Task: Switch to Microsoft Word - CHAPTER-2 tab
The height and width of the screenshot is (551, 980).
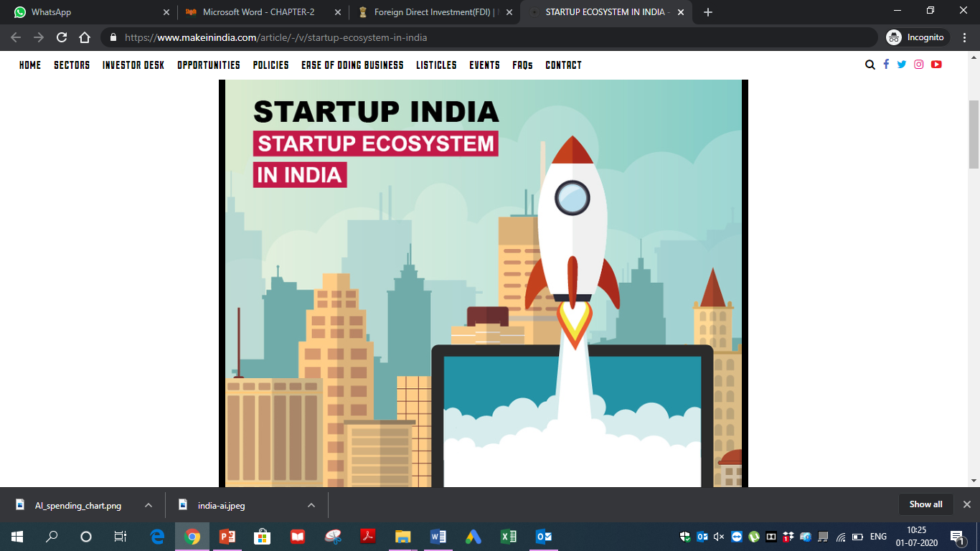Action: (262, 12)
